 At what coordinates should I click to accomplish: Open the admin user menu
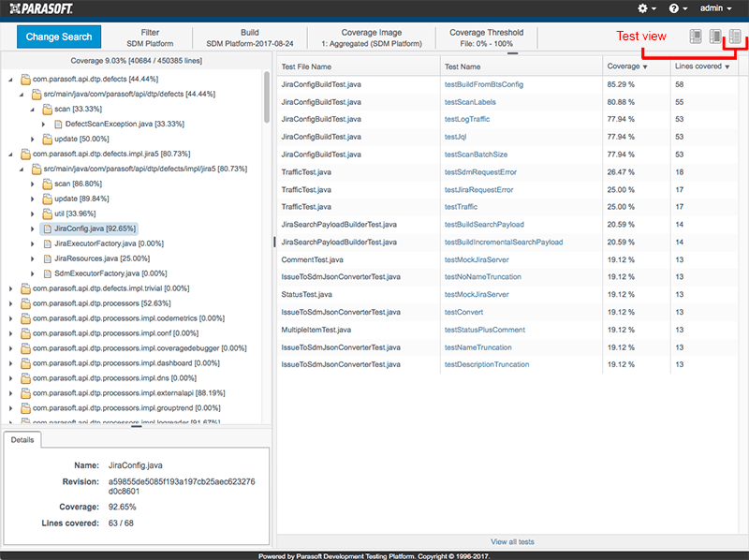click(x=715, y=8)
